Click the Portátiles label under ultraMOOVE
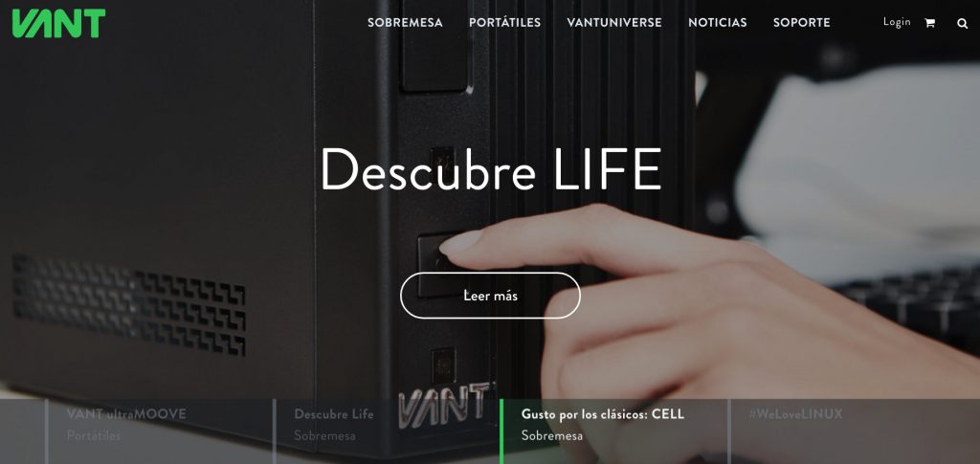 [94, 436]
